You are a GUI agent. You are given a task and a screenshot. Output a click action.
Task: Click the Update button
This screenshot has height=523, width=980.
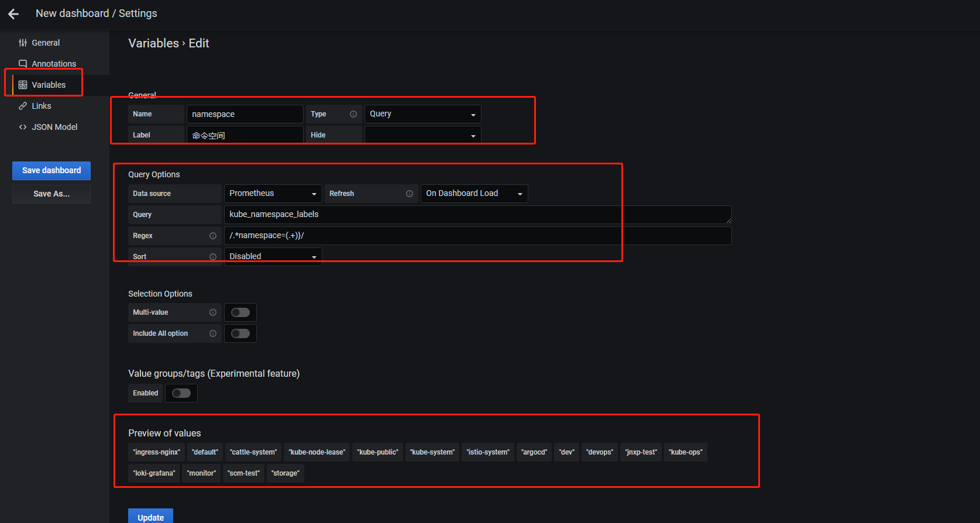[x=150, y=517]
